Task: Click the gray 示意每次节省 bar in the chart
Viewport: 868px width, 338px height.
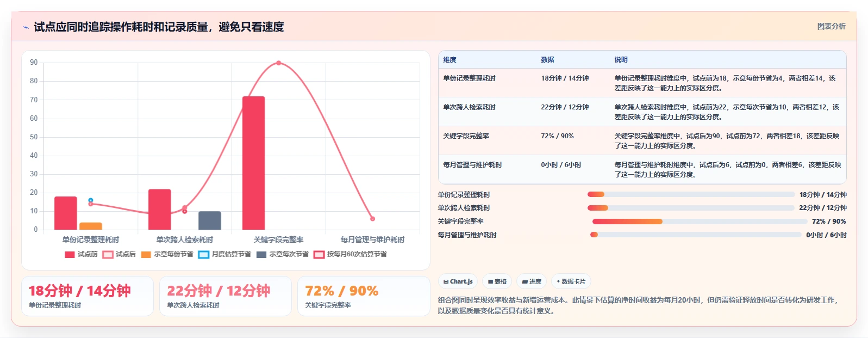Action: point(210,220)
